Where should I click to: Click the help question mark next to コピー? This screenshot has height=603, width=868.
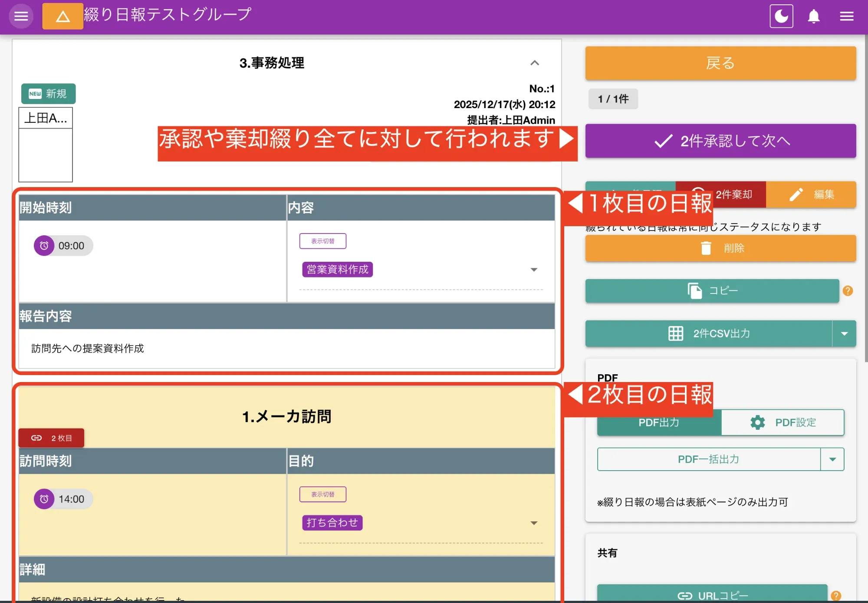848,291
